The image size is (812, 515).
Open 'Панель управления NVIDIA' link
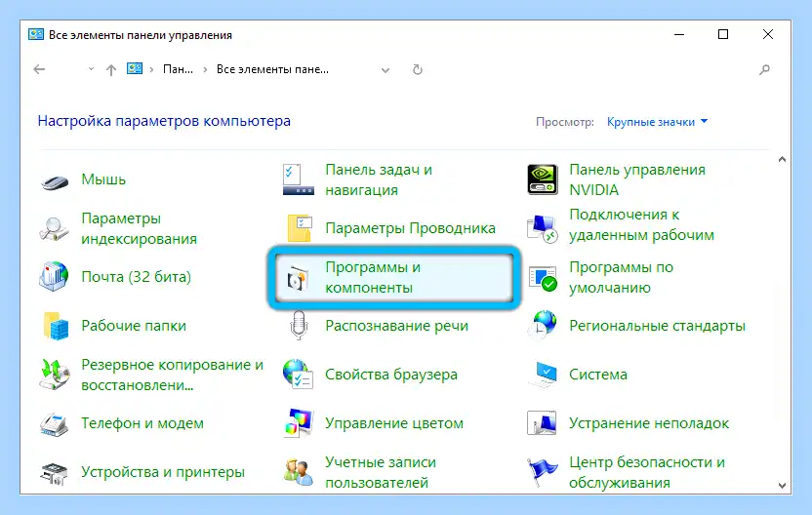coord(637,179)
